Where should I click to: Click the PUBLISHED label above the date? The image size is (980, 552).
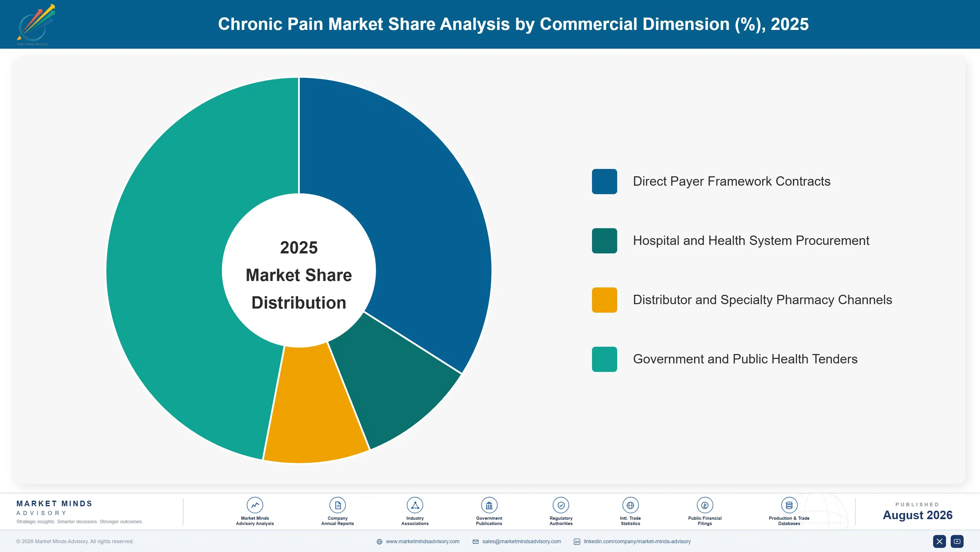[x=917, y=504]
